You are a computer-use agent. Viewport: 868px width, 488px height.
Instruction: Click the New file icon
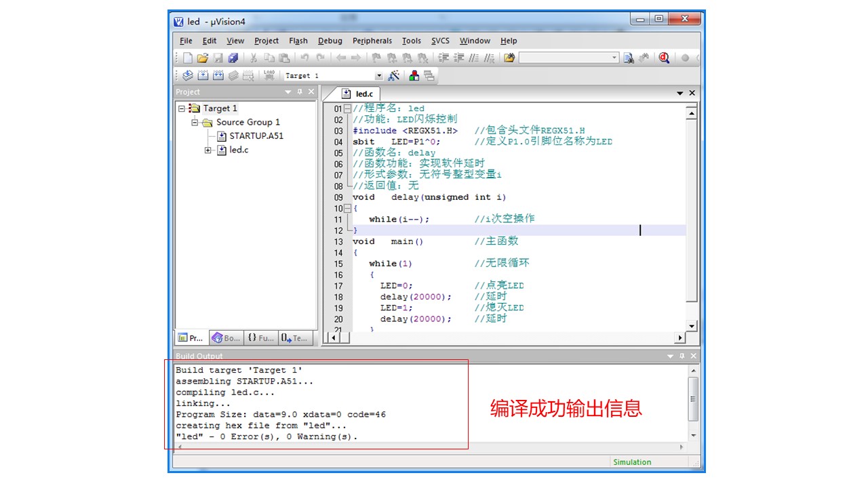(188, 58)
